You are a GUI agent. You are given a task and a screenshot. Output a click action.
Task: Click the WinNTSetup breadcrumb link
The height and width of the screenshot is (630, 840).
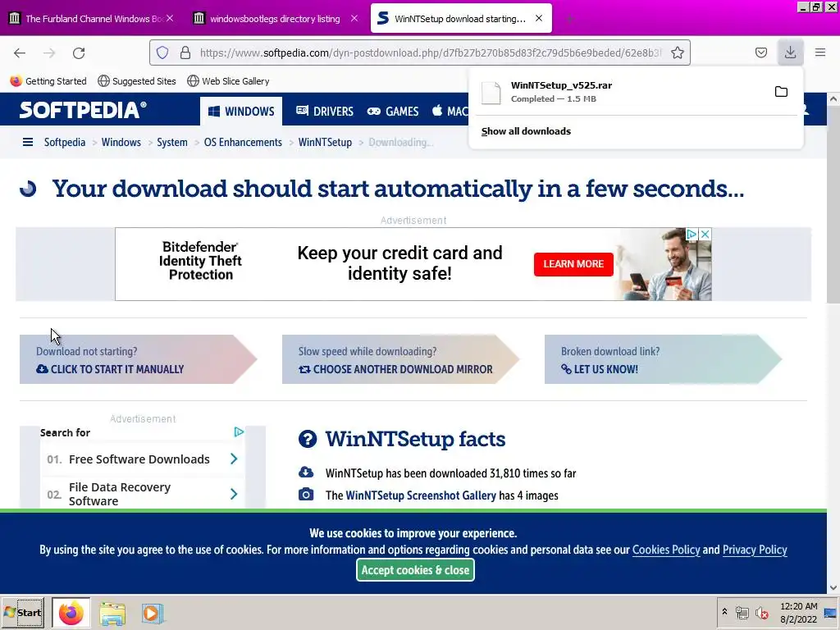click(325, 142)
